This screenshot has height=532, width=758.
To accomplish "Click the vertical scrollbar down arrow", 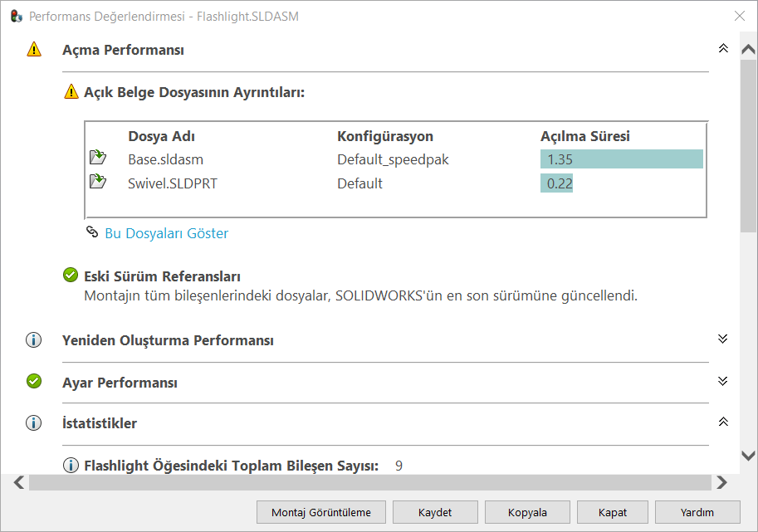I will [747, 456].
